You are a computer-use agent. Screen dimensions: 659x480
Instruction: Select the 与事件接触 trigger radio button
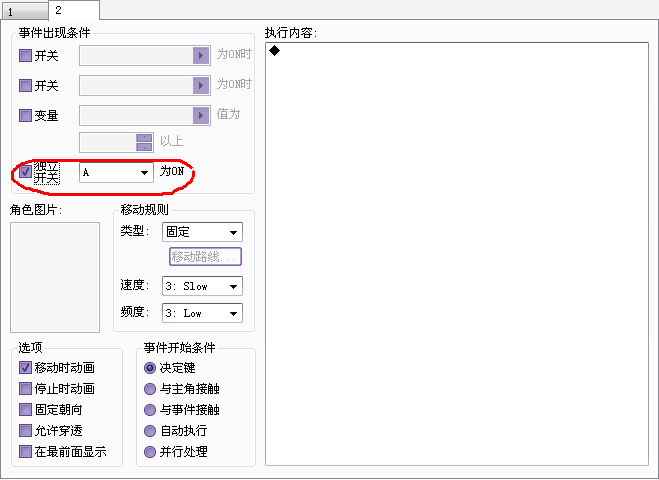click(150, 410)
